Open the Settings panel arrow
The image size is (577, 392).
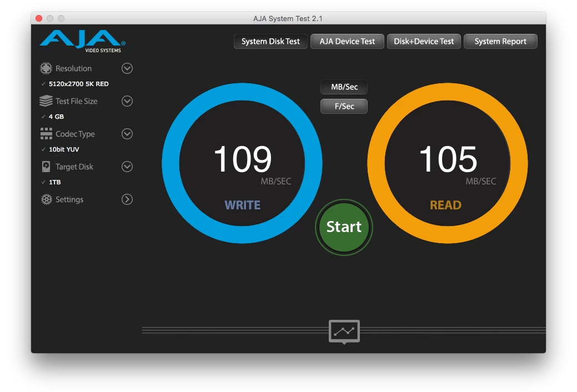point(127,199)
